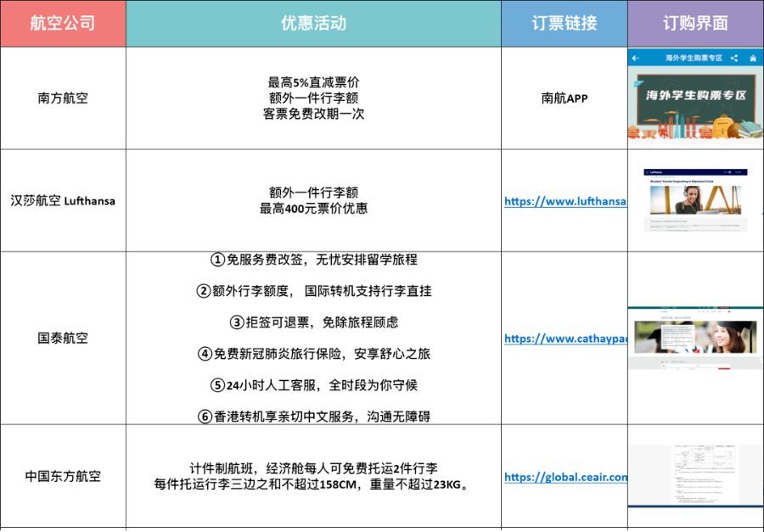Open the Lufthansa booking link

coord(565,201)
